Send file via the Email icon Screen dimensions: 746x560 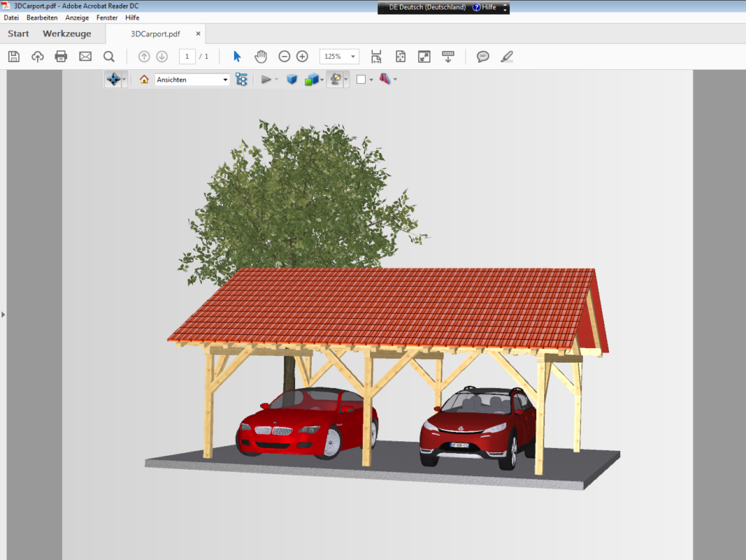point(85,56)
